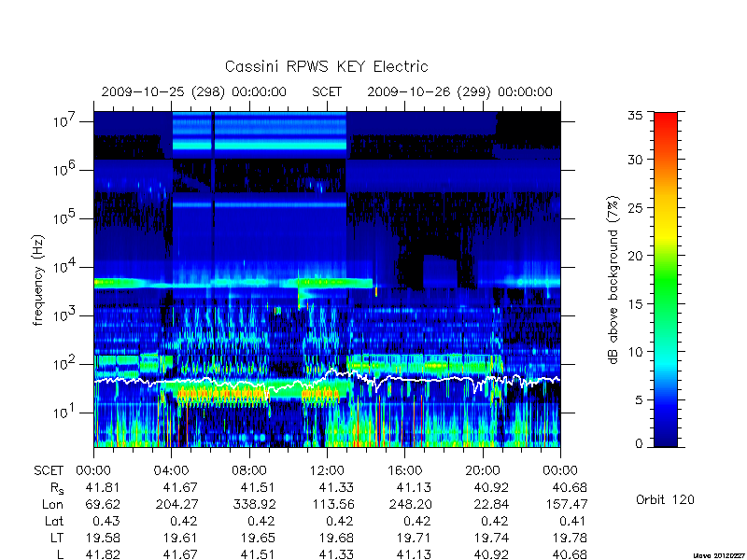The height and width of the screenshot is (560, 747).
Task: Click the 'SCET' label between the dates
Action: (x=327, y=91)
